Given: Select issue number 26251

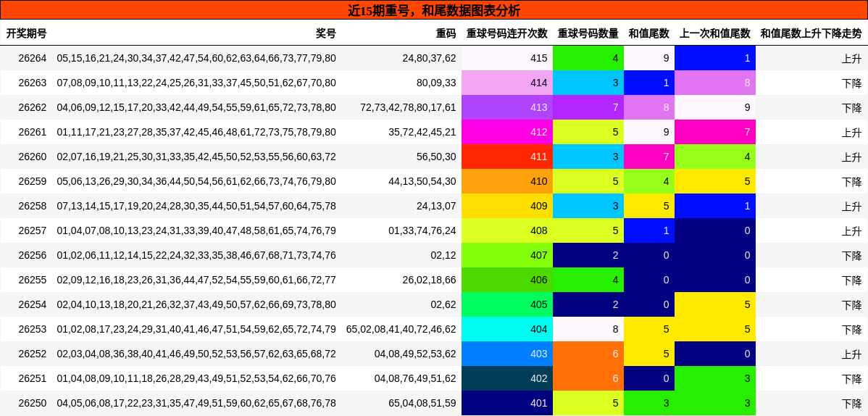Looking at the screenshot, I should [33, 379].
